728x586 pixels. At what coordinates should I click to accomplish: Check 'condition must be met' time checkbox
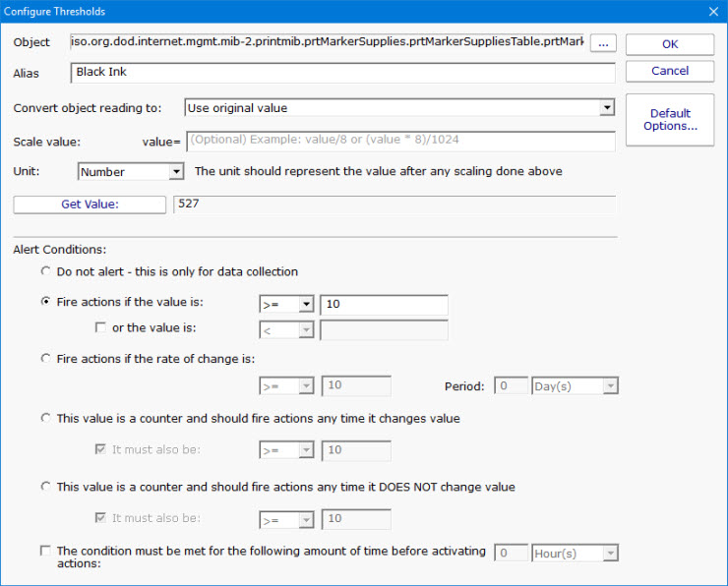46,552
